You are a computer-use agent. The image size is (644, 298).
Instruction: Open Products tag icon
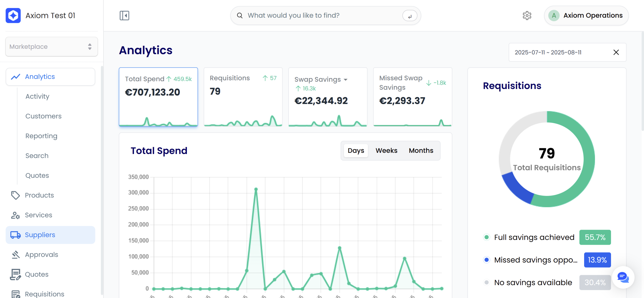pos(15,195)
